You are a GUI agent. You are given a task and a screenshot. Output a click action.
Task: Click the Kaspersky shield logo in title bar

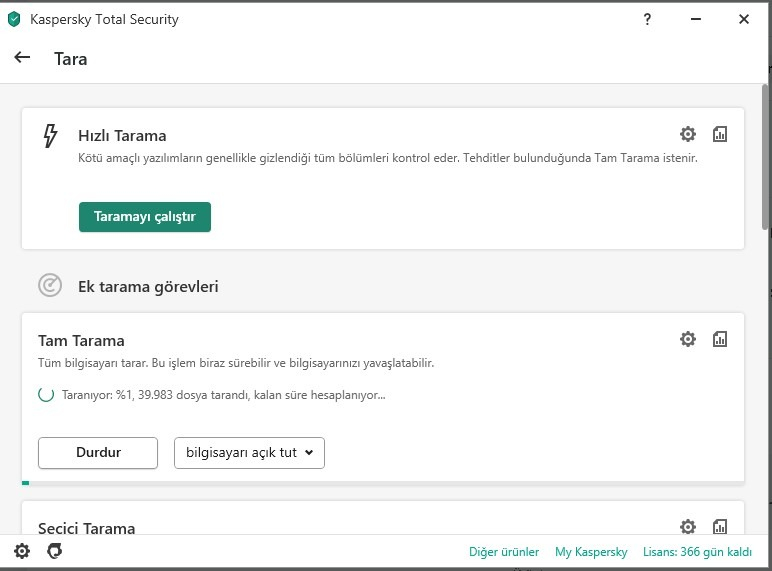[x=14, y=19]
